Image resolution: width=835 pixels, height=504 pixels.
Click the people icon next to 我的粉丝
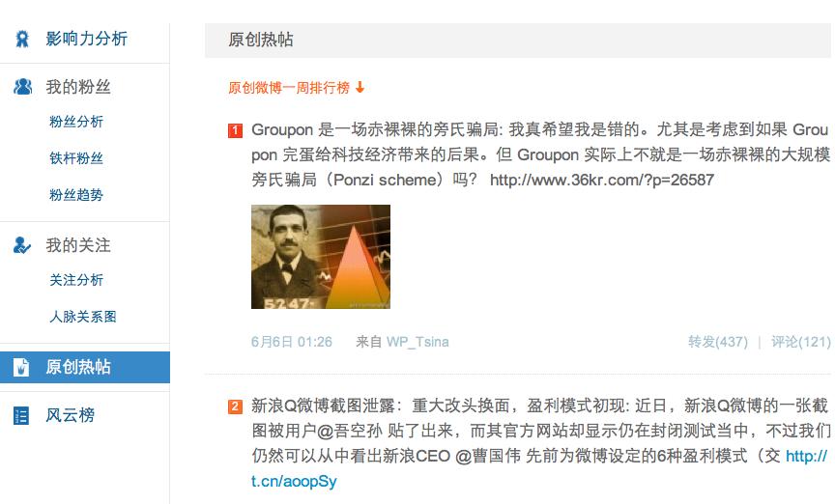click(x=22, y=86)
